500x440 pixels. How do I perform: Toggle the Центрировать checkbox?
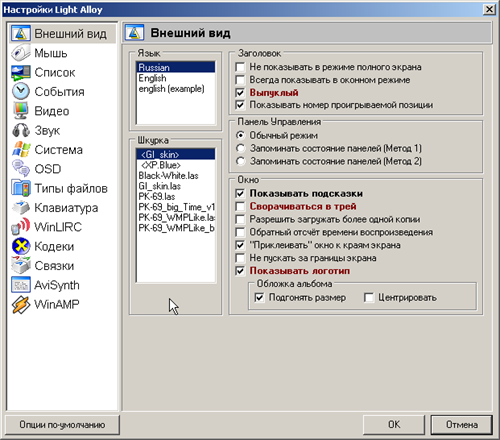click(369, 297)
